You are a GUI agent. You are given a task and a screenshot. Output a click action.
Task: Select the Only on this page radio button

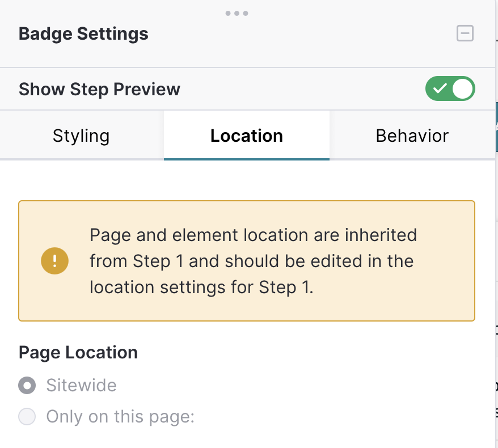[27, 416]
